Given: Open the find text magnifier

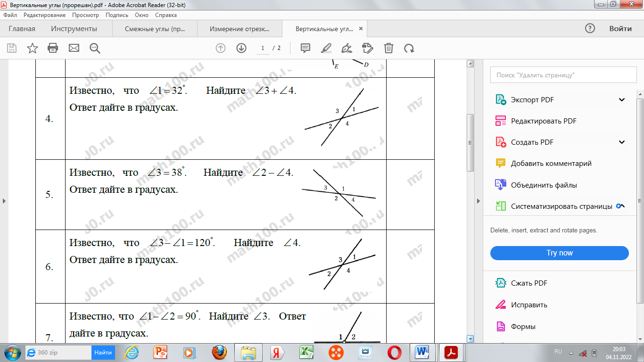Looking at the screenshot, I should [95, 48].
